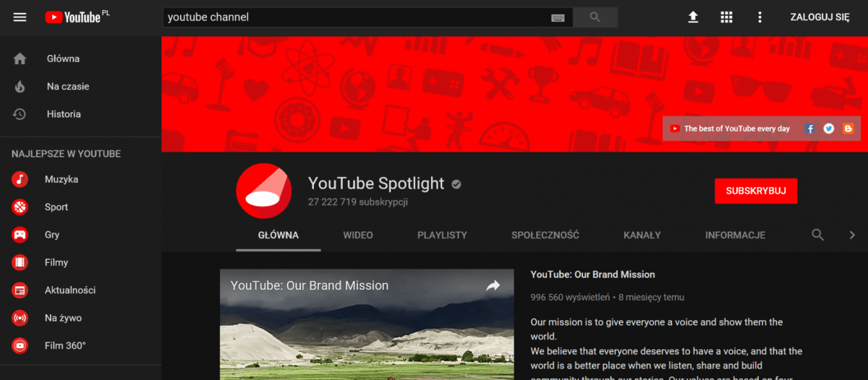The width and height of the screenshot is (868, 380).
Task: Click the Aktualności news icon
Action: point(20,290)
